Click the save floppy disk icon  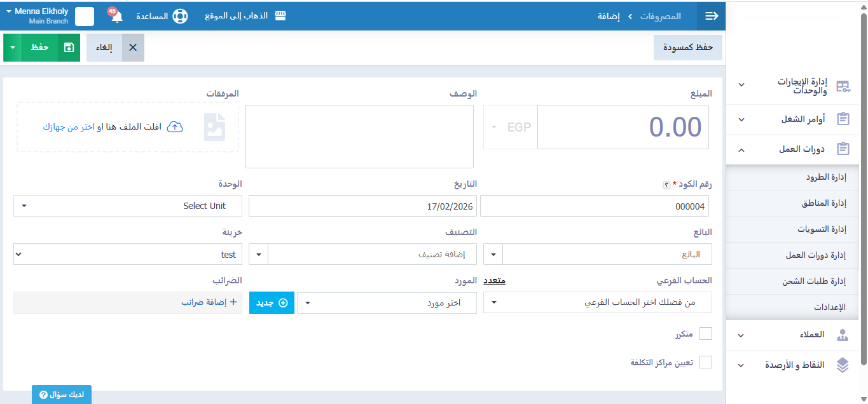pyautogui.click(x=69, y=48)
